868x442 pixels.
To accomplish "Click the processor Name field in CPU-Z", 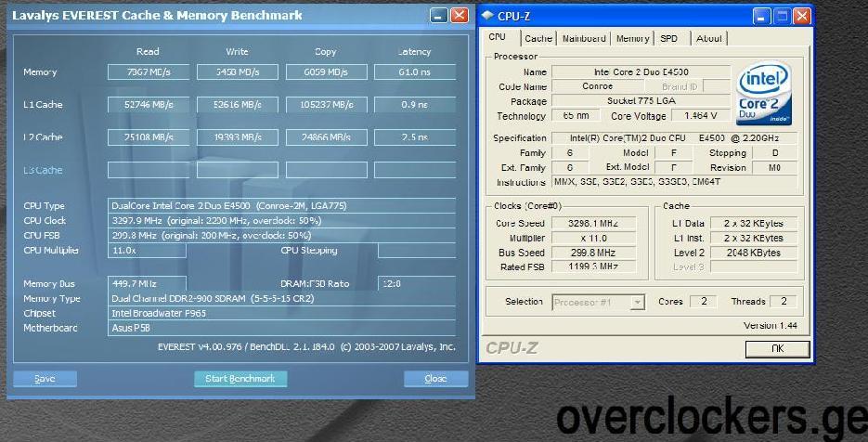I will (x=641, y=72).
